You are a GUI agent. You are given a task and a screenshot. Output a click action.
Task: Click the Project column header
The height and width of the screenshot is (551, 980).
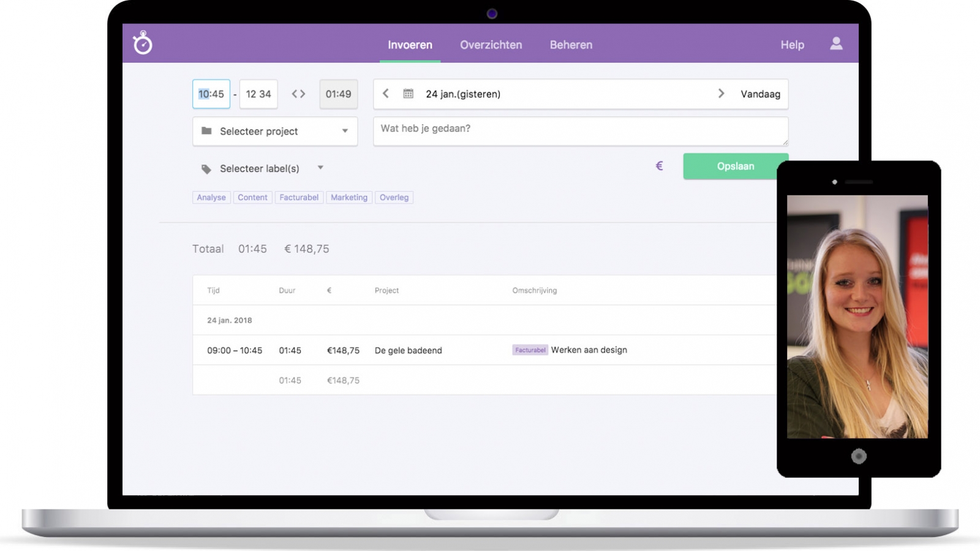point(386,290)
